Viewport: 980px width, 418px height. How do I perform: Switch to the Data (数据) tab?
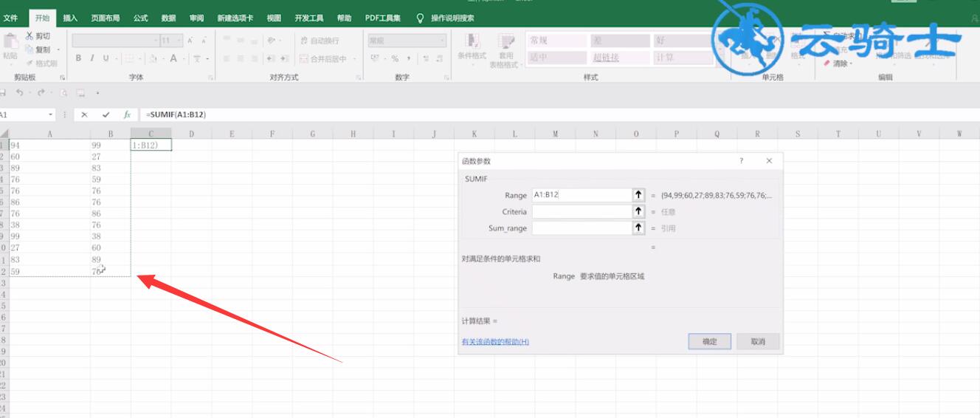click(169, 18)
